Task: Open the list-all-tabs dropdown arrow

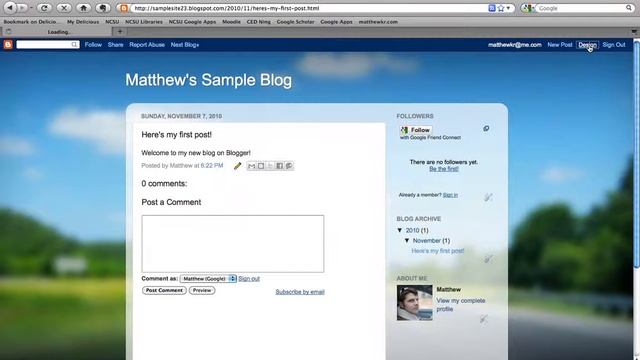Action: point(634,31)
